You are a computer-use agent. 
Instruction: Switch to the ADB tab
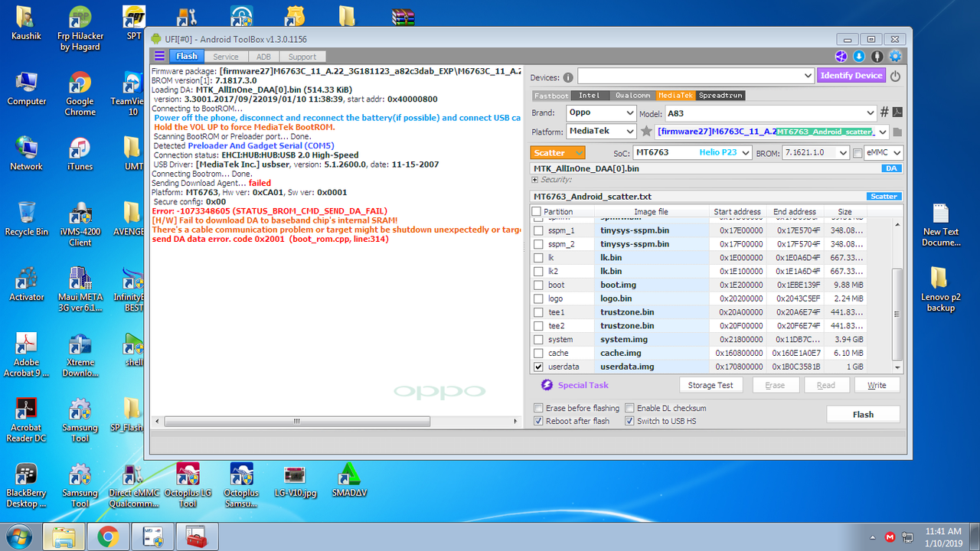[x=263, y=57]
